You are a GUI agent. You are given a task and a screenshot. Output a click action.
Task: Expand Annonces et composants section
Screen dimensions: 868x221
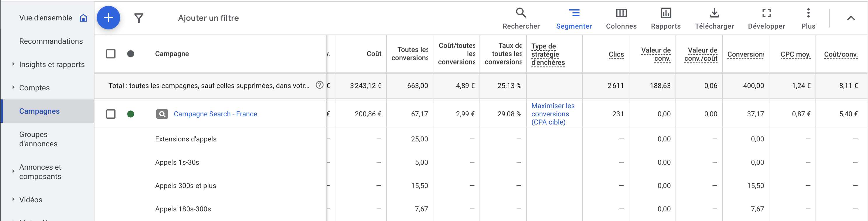[x=13, y=171]
